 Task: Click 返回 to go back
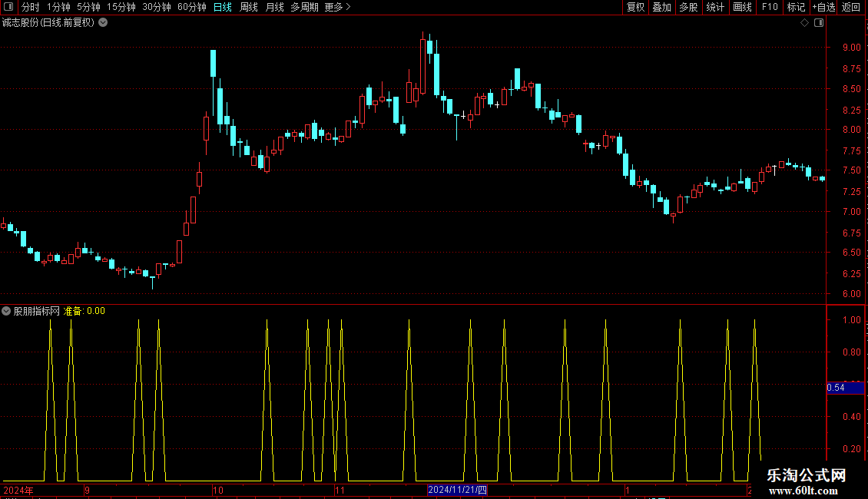(851, 7)
